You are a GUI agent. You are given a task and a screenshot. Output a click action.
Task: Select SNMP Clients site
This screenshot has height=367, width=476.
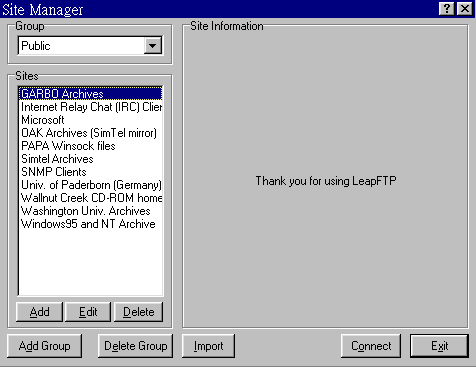[x=90, y=172]
